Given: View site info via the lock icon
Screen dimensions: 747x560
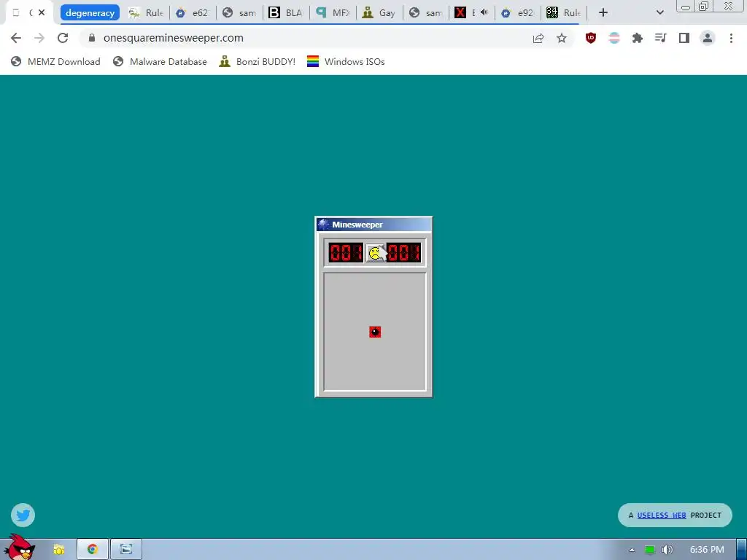Looking at the screenshot, I should pos(92,38).
